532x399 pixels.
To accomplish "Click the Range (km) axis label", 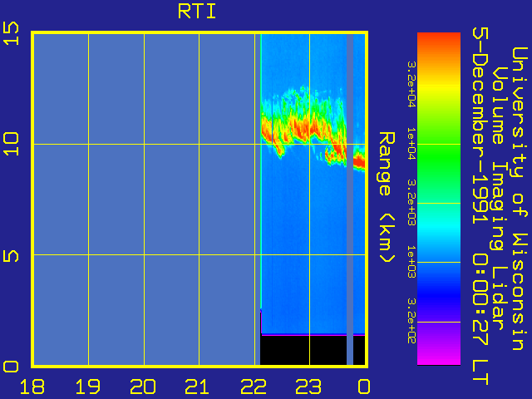I will coord(387,197).
